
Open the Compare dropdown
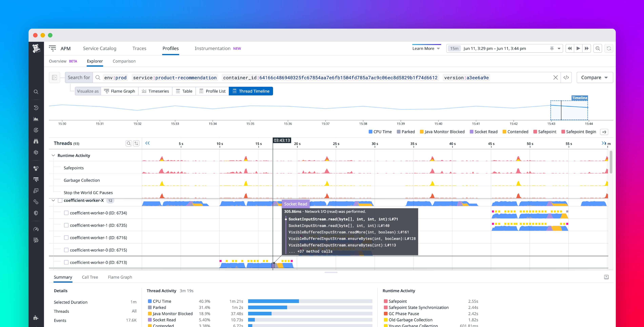[x=595, y=77]
